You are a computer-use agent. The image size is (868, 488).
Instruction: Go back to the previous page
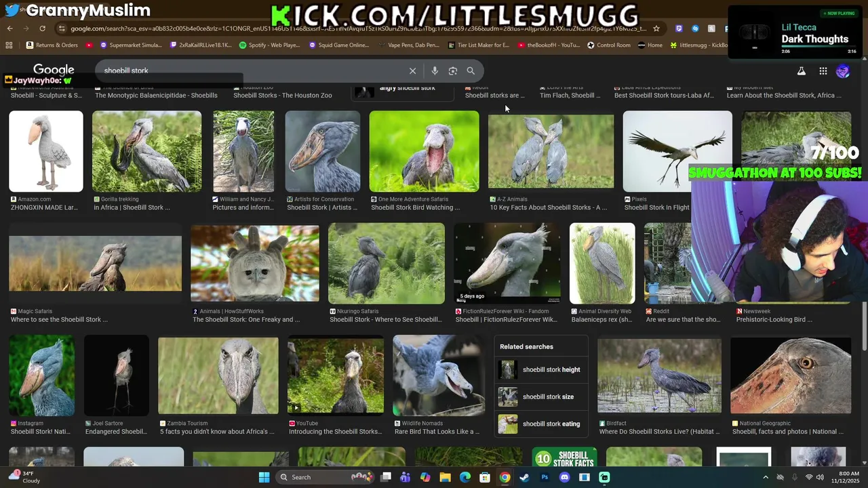coord(9,28)
